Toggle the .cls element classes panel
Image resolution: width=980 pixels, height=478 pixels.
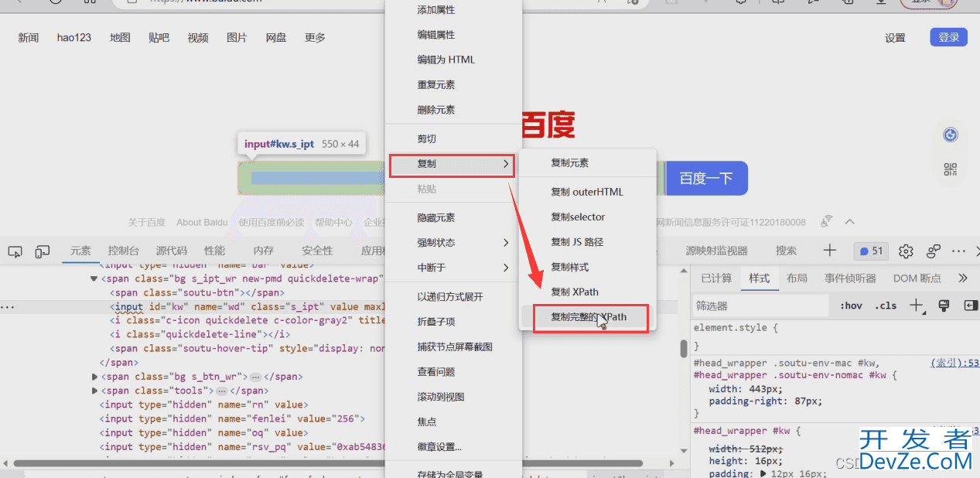click(886, 306)
